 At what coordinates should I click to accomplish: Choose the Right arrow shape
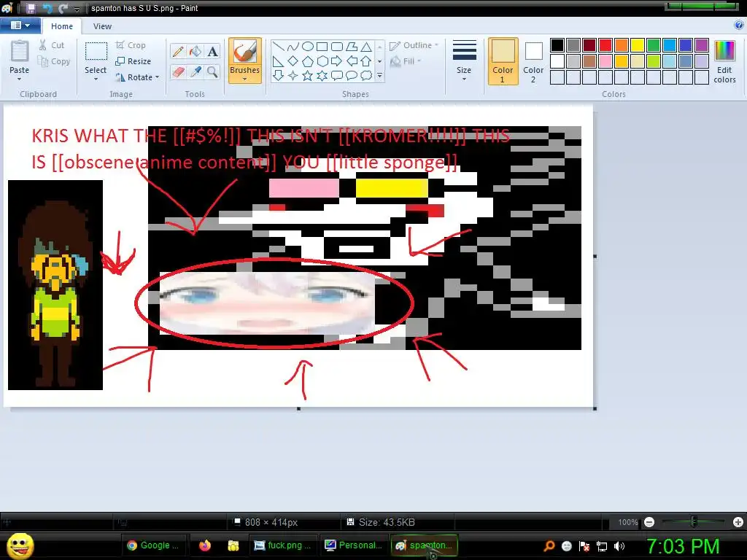pos(337,61)
